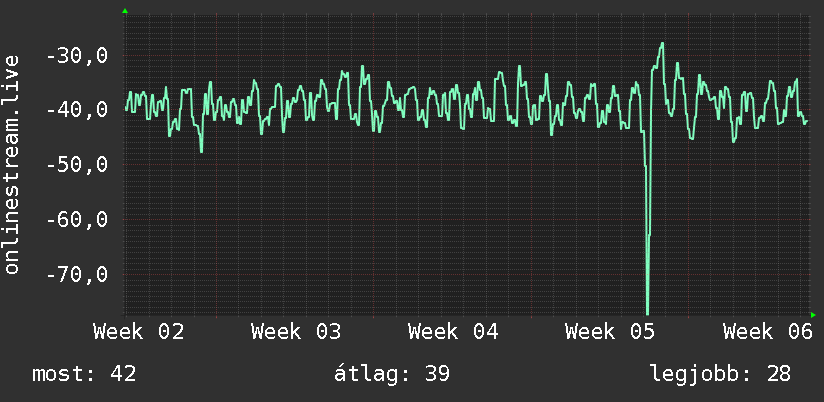
Task: Click the "Week 06" axis label
Action: pos(768,332)
